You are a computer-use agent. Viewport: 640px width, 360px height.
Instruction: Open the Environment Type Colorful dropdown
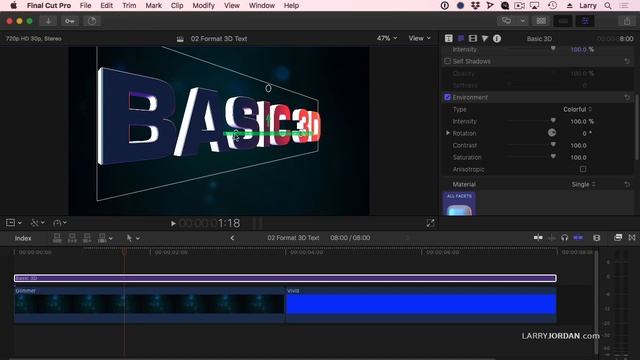577,109
